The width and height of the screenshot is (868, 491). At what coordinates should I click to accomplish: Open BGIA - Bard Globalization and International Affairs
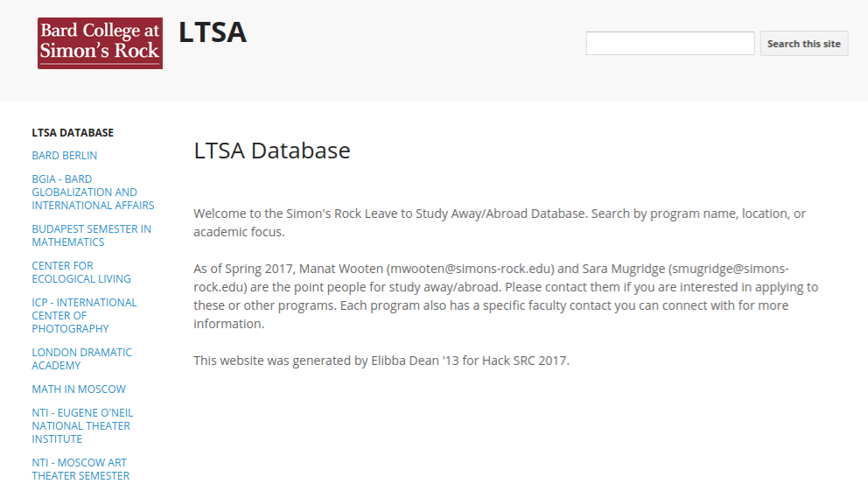point(93,192)
